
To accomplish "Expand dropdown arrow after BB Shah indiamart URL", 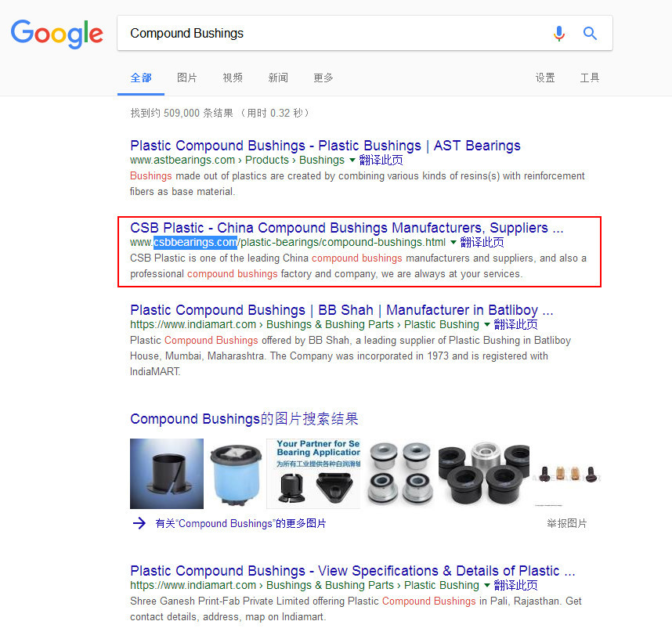I will tap(487, 325).
